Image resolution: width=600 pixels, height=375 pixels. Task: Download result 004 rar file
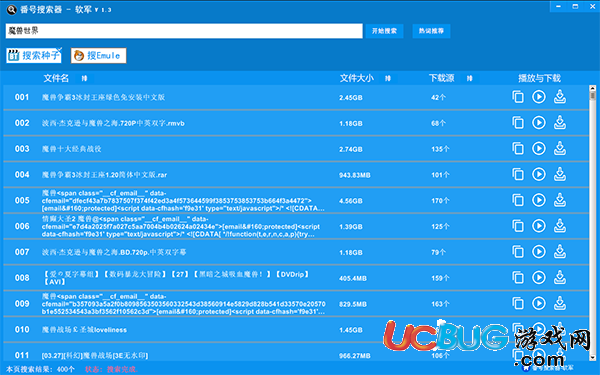pyautogui.click(x=560, y=174)
